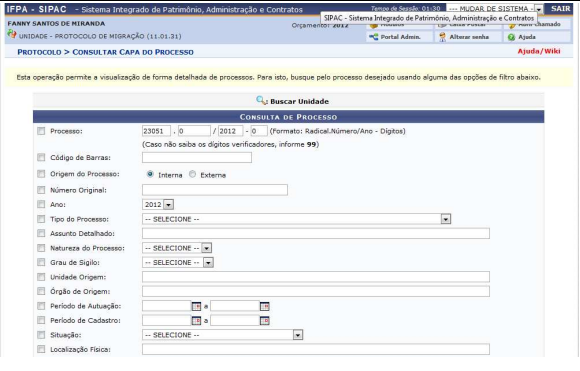Click the process Radical field containing 23051
Image resolution: width=580 pixels, height=371 pixels.
coord(156,131)
